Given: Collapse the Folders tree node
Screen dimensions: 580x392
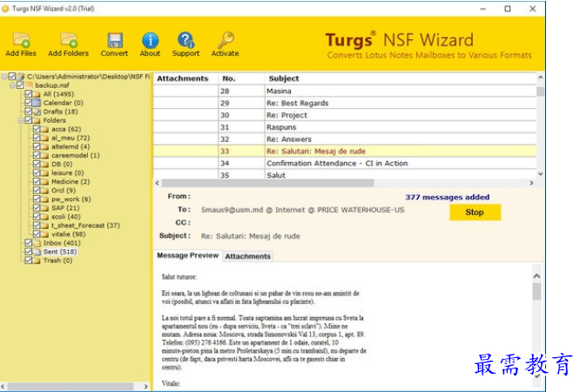Looking at the screenshot, I should point(21,120).
